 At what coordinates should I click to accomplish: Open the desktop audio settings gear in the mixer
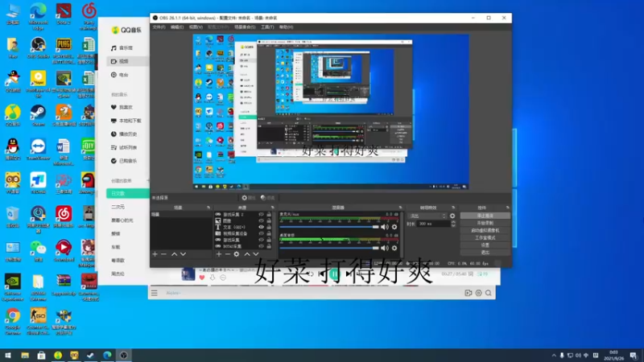[x=394, y=248]
